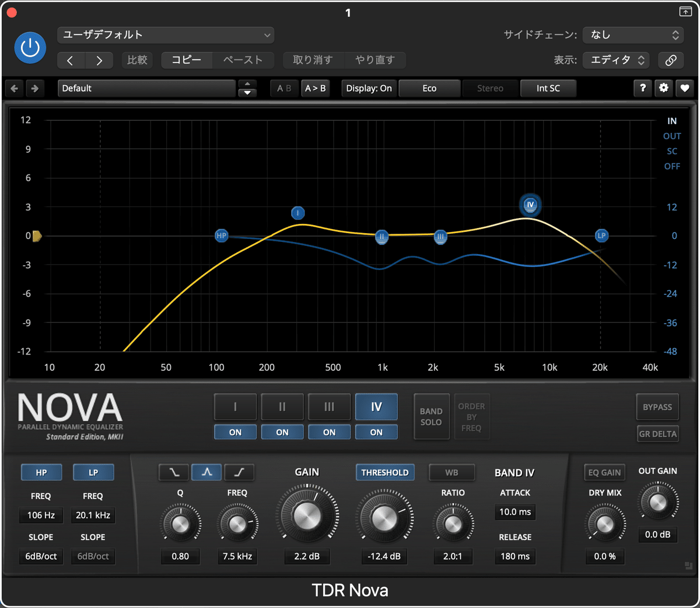Viewport: 700px width, 608px height.
Task: Open the ユーザデフォルト preset dropdown
Action: click(x=166, y=35)
